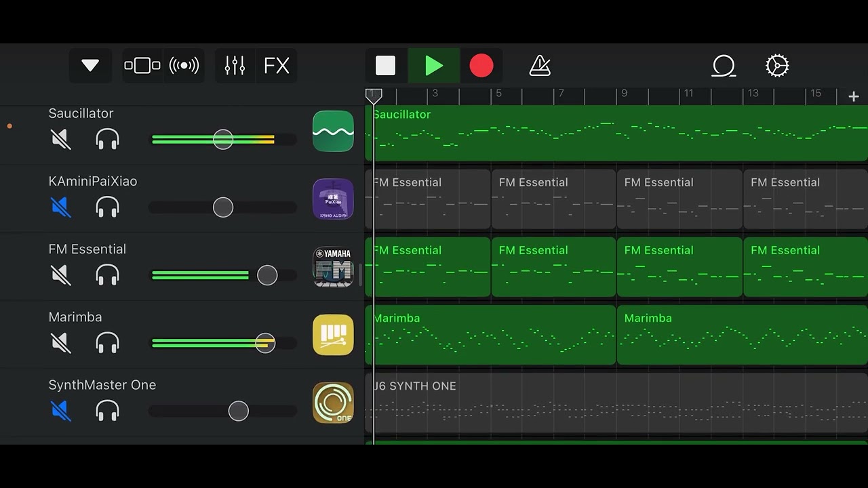Open the Yamaha FM Essential icon
This screenshot has width=868, height=488.
333,266
